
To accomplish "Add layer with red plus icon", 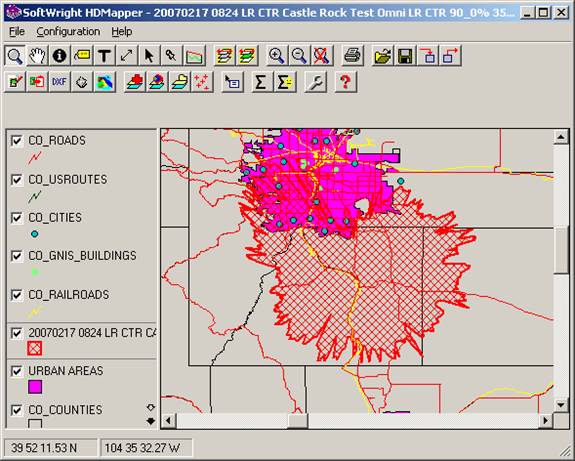I will point(135,82).
